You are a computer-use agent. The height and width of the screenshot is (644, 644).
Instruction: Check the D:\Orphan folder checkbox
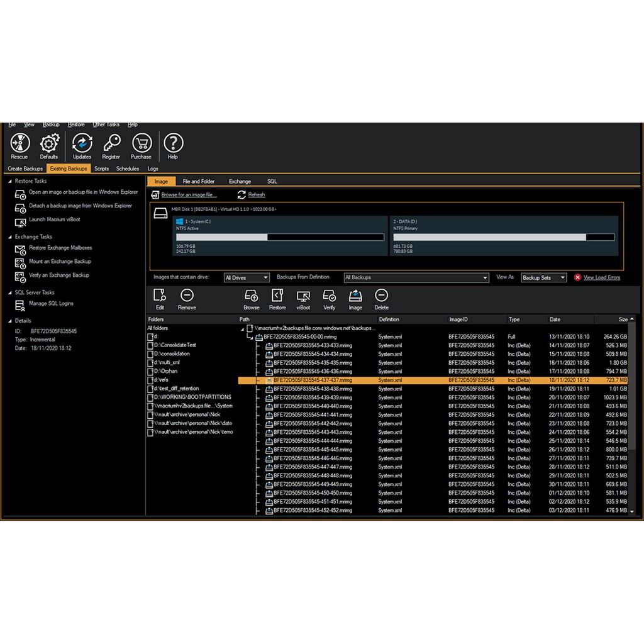[x=150, y=371]
